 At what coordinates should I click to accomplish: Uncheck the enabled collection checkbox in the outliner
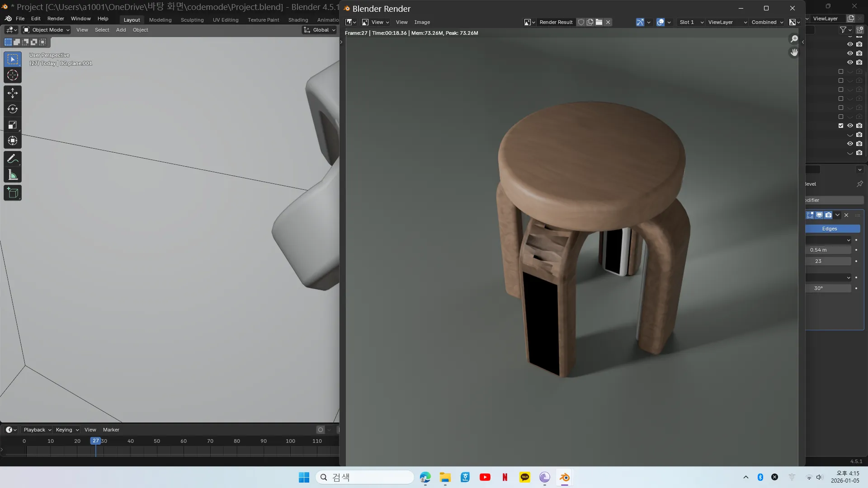841,126
